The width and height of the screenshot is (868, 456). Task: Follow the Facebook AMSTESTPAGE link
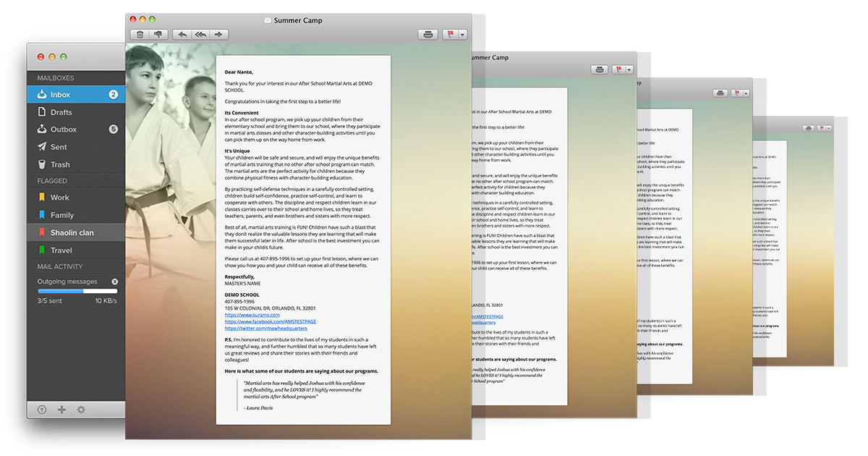coord(270,321)
